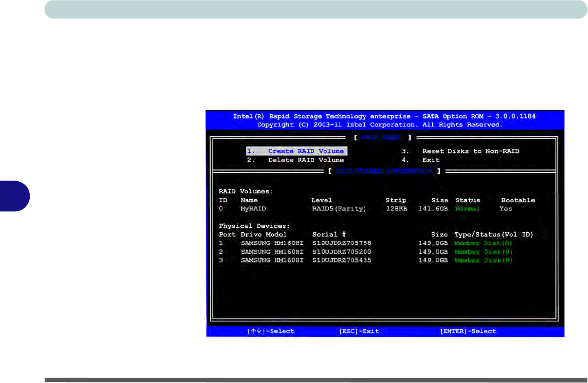This screenshot has width=588, height=383.
Task: Click Member Disk status for port 1
Action: coord(483,243)
